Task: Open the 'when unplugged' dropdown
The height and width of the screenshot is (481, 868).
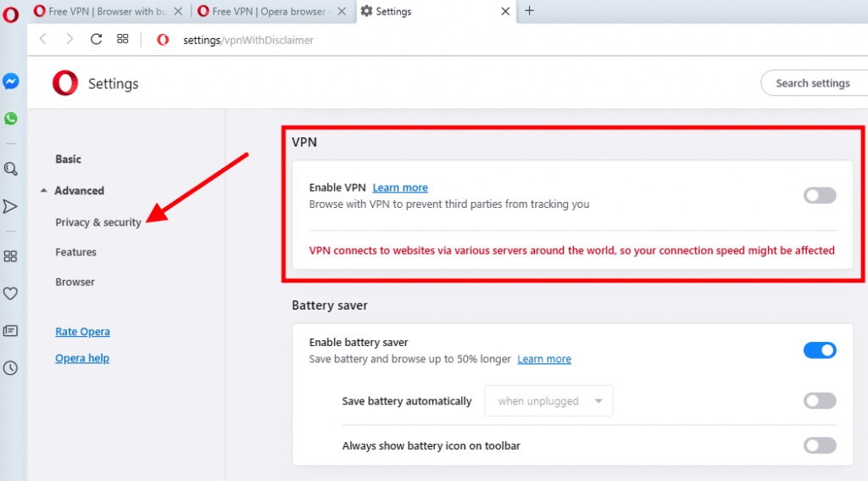Action: 548,400
